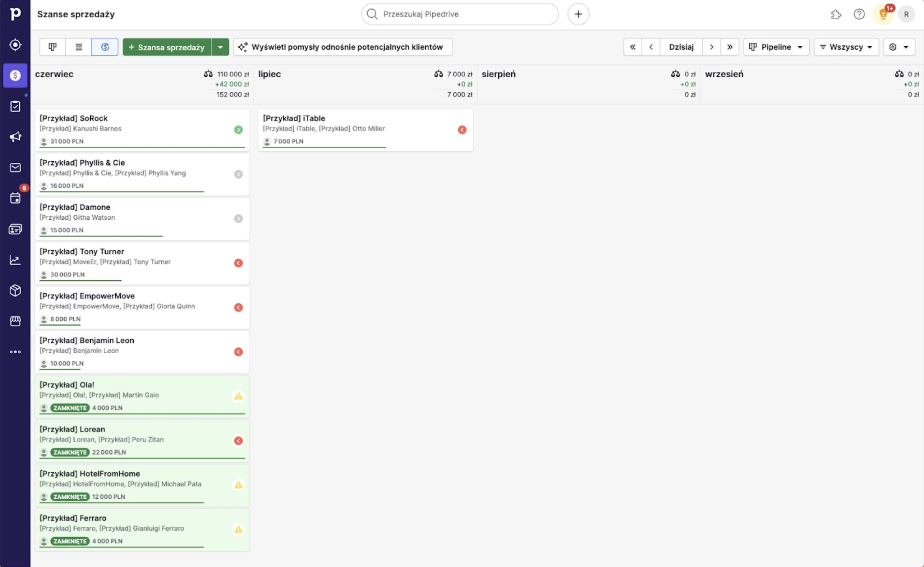
Task: Click grey activity icon on Damone
Action: (x=238, y=218)
